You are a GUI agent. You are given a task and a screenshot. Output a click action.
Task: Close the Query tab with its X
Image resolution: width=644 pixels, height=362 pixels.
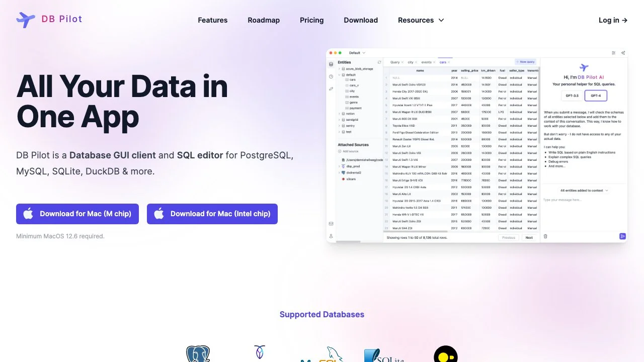click(404, 62)
